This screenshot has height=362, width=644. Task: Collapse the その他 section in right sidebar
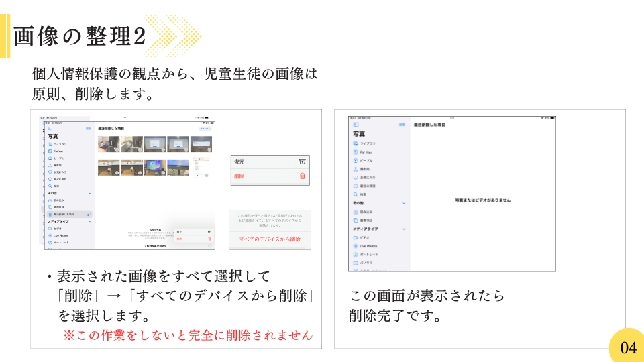[404, 202]
